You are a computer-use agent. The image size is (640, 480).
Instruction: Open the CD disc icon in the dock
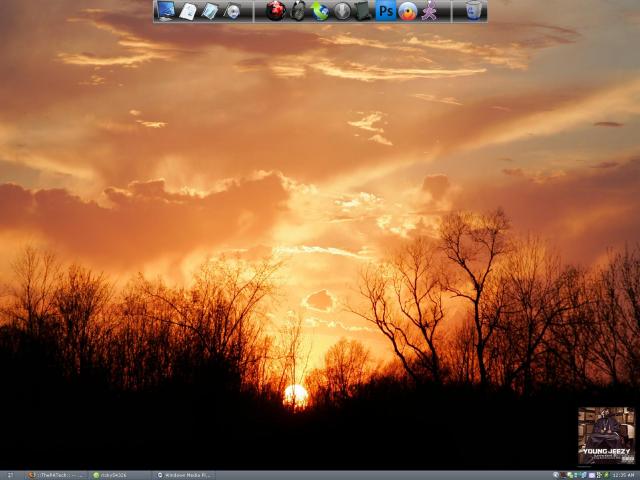click(232, 11)
